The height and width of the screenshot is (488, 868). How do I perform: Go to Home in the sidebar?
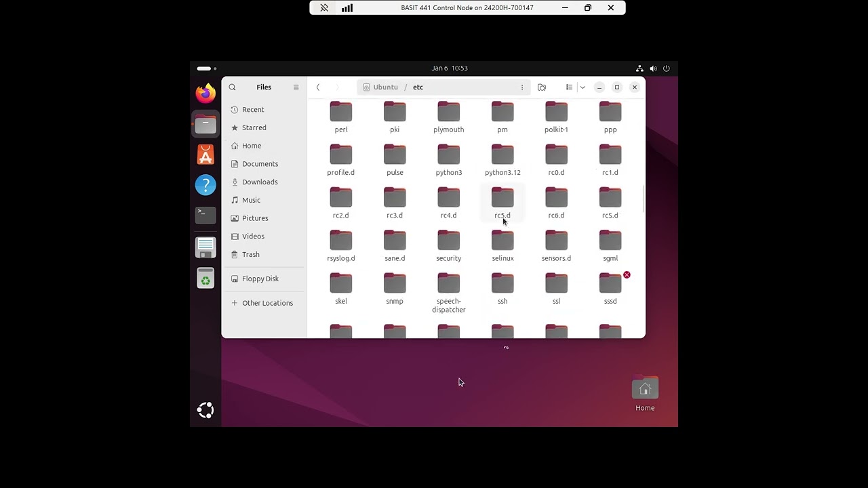(264, 146)
